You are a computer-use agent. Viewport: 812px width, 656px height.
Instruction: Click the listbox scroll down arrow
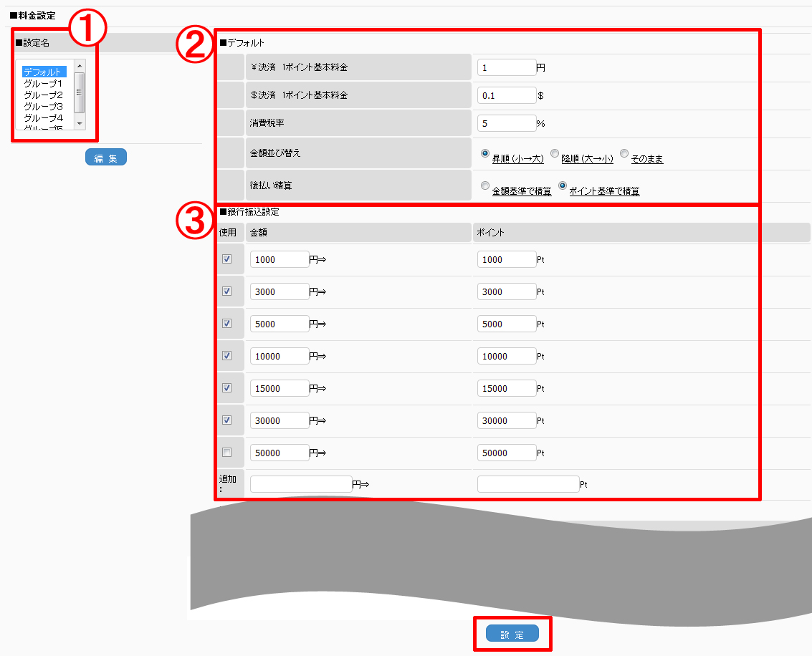[80, 124]
